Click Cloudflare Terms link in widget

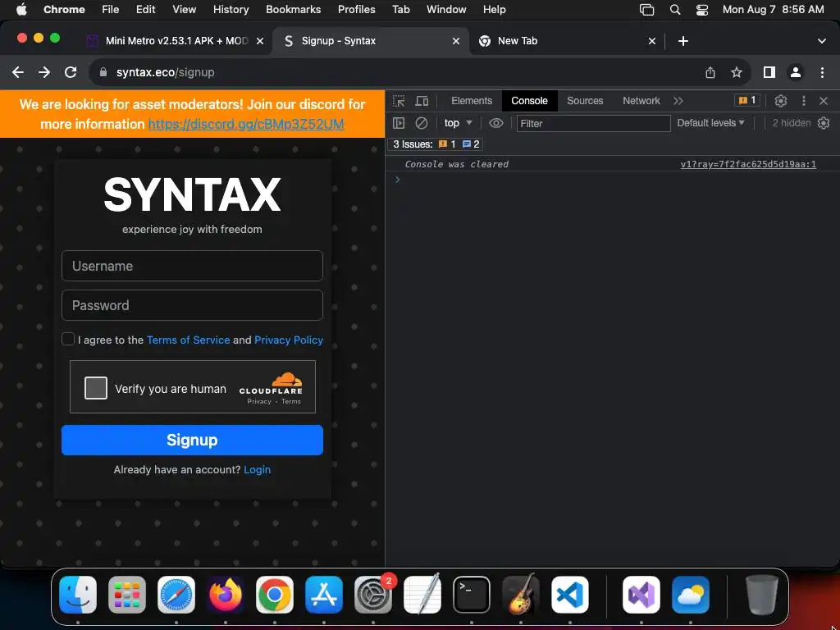[x=291, y=401]
